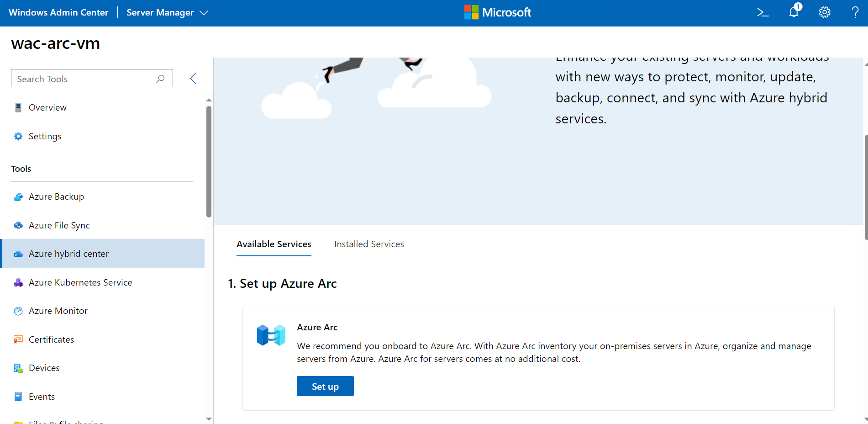Click the Microsoft logo
This screenshot has width=868, height=424.
click(x=498, y=12)
